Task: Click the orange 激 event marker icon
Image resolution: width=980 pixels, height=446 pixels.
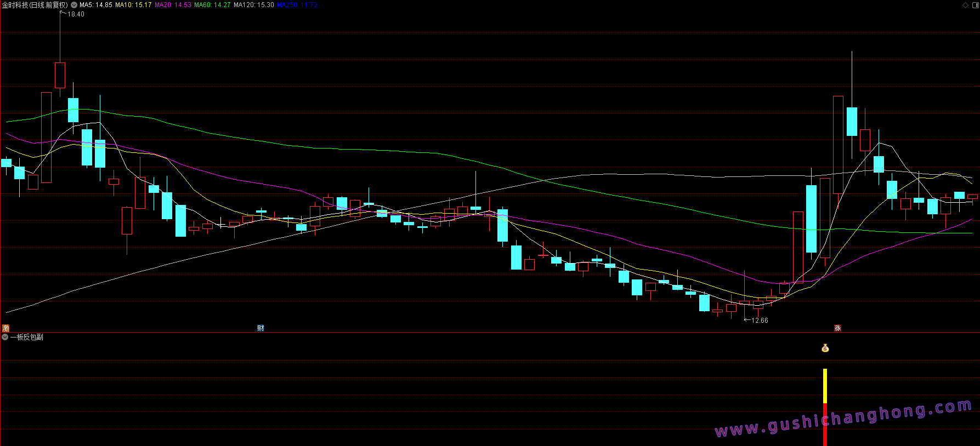Action: pos(6,328)
